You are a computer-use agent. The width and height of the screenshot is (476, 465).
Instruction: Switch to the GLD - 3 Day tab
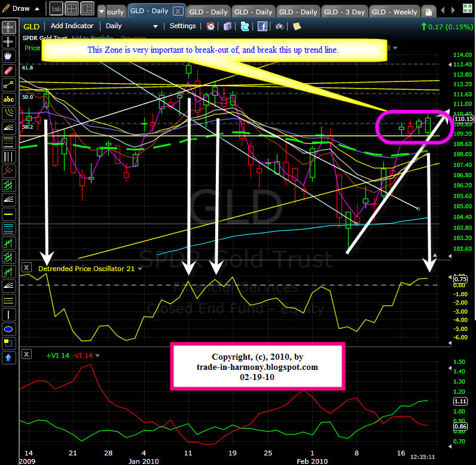coord(344,12)
